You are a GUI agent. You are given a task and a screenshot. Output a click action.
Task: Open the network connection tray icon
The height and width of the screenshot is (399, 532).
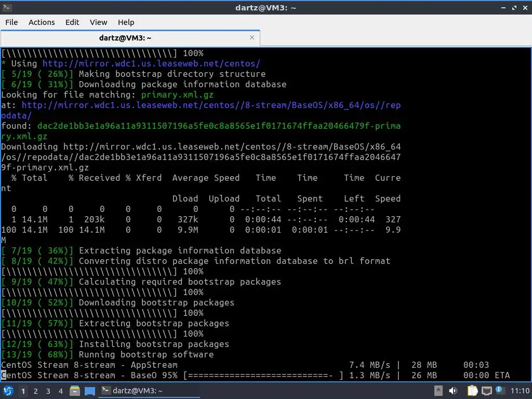[486, 391]
